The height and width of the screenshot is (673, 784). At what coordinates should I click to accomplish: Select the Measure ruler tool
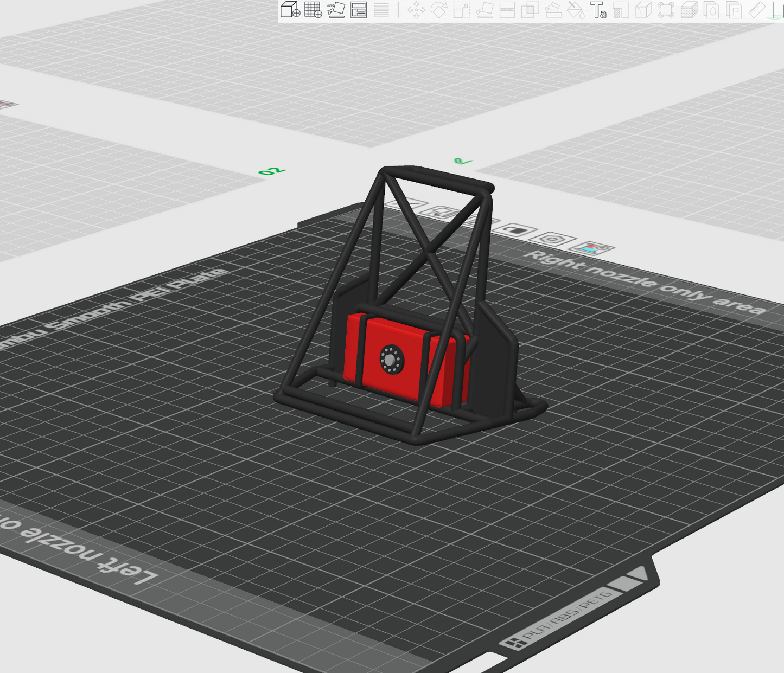[756, 10]
